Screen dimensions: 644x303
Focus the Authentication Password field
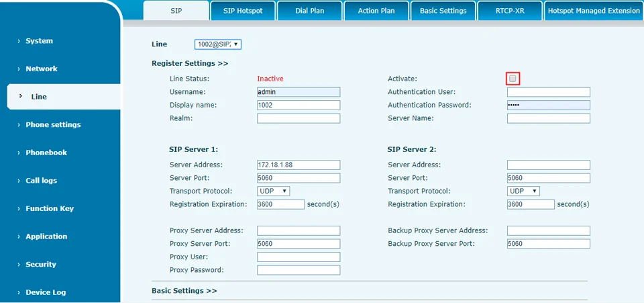(548, 105)
